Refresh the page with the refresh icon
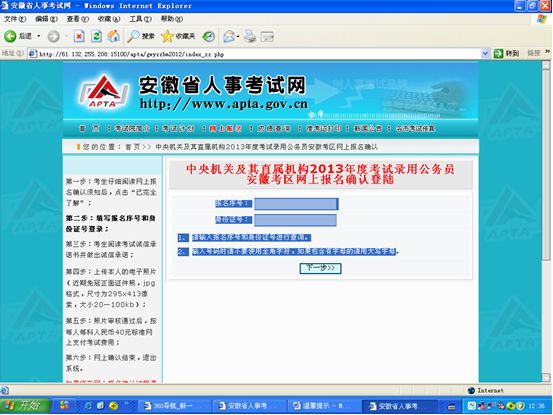 tap(96, 36)
